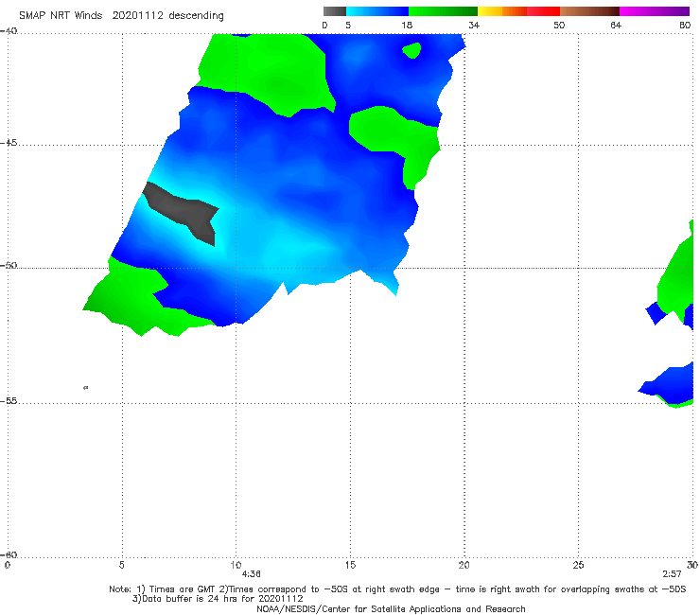Click the green segment of the color bar legend

click(443, 11)
